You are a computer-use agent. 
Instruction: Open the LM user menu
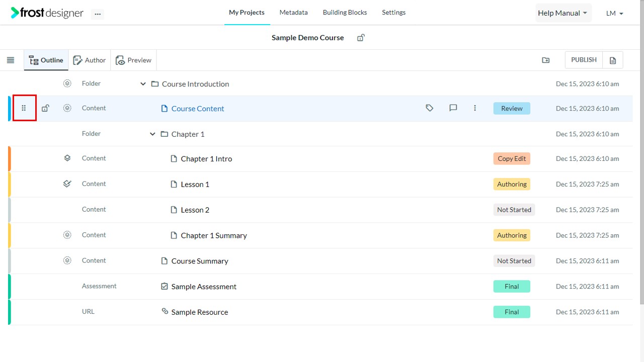[615, 14]
